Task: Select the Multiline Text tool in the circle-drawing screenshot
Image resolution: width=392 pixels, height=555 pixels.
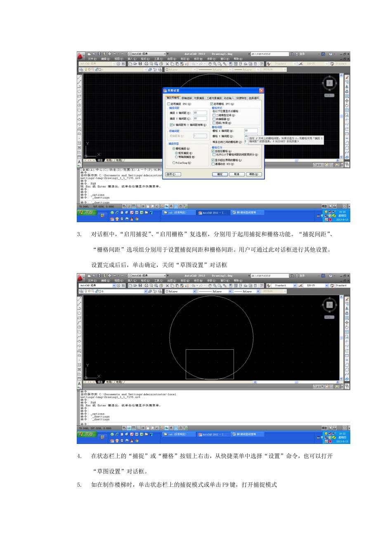Action: (79, 384)
